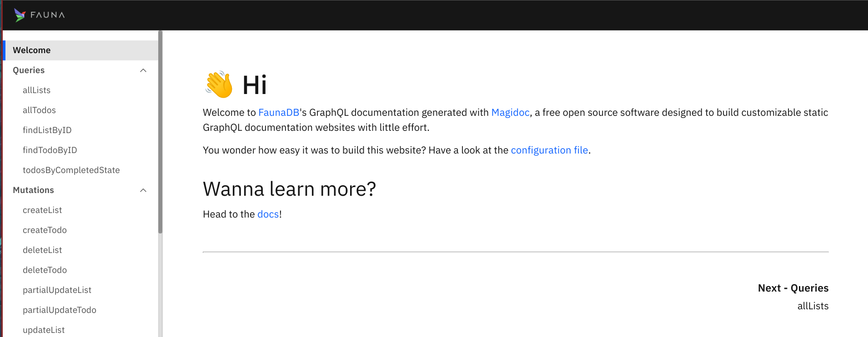Open the Queries sidebar heading
868x337 pixels.
(x=29, y=70)
